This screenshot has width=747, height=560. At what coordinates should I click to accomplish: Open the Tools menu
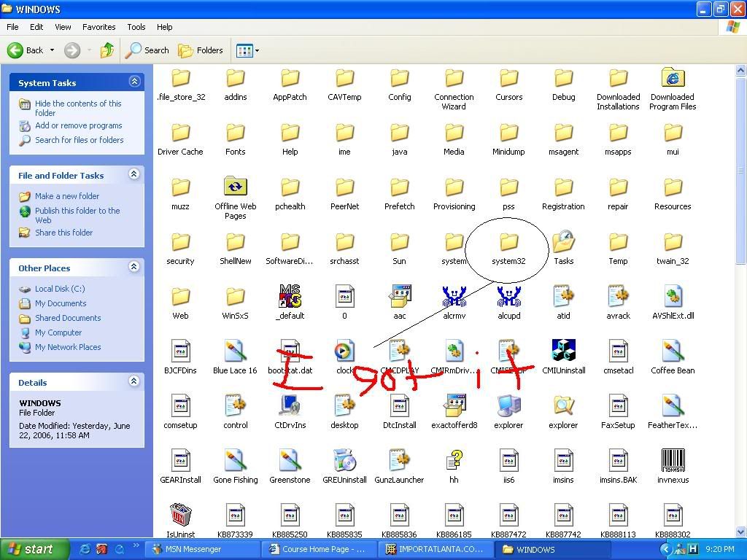136,27
